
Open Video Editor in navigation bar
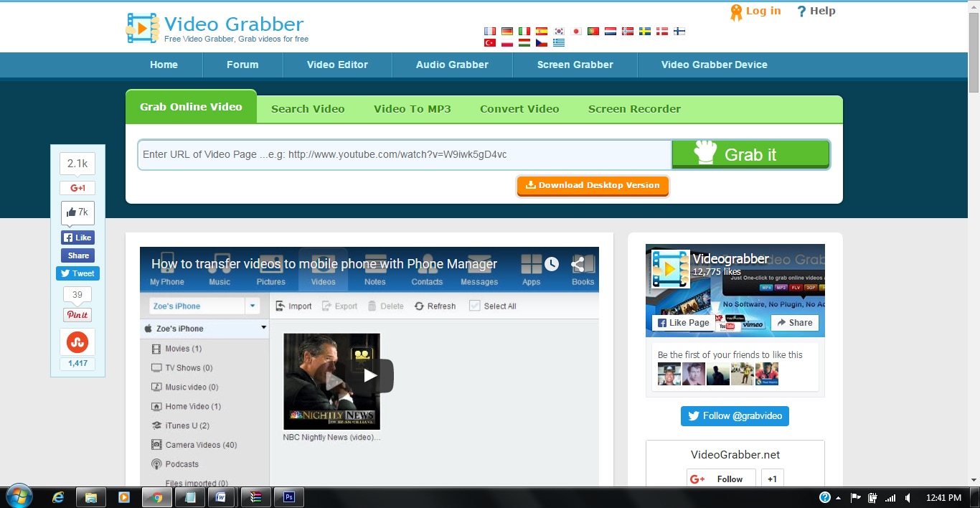[x=337, y=65]
